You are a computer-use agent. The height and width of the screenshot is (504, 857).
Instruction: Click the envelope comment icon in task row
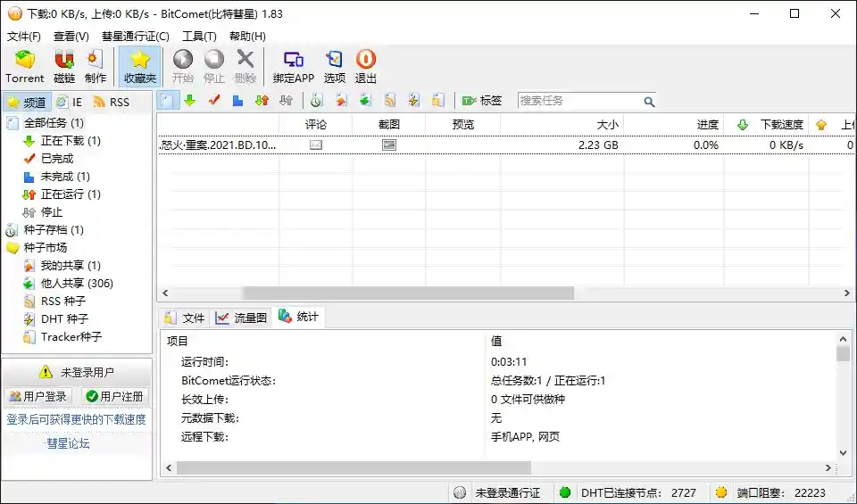316,145
